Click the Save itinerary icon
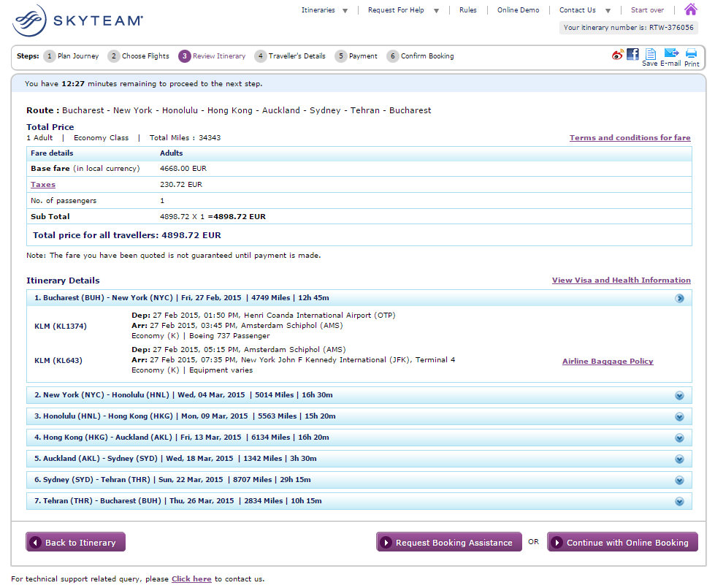Image resolution: width=715 pixels, height=588 pixels. (x=649, y=56)
